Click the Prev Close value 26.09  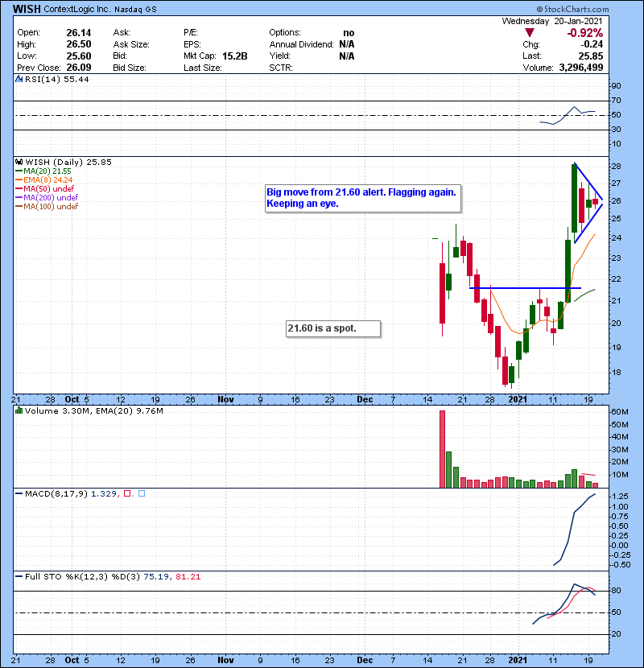pyautogui.click(x=79, y=68)
